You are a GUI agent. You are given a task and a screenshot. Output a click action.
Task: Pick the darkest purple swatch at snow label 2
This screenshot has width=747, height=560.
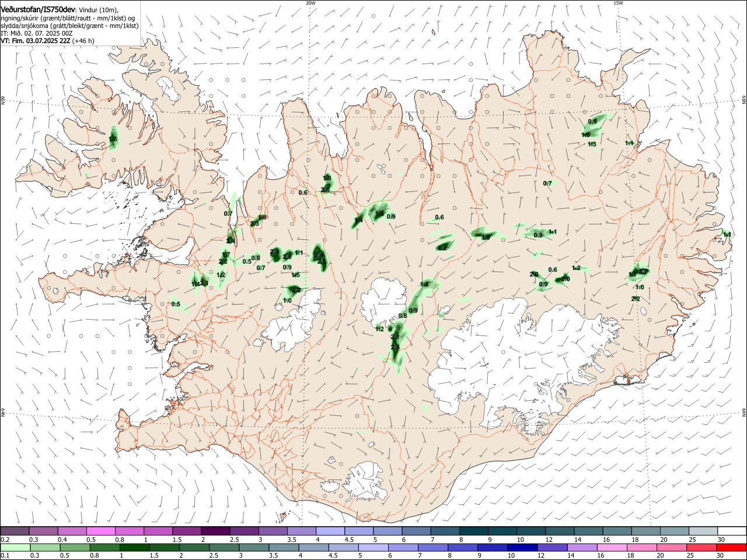(x=215, y=531)
